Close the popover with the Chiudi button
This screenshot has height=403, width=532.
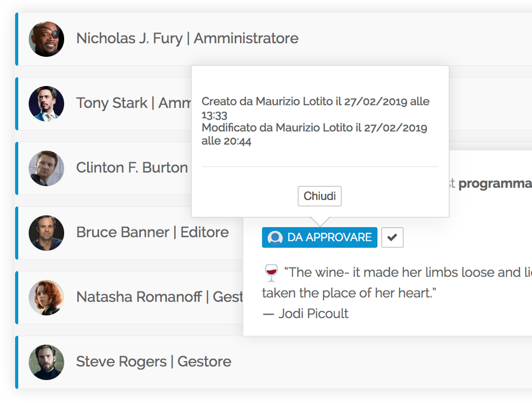click(320, 197)
